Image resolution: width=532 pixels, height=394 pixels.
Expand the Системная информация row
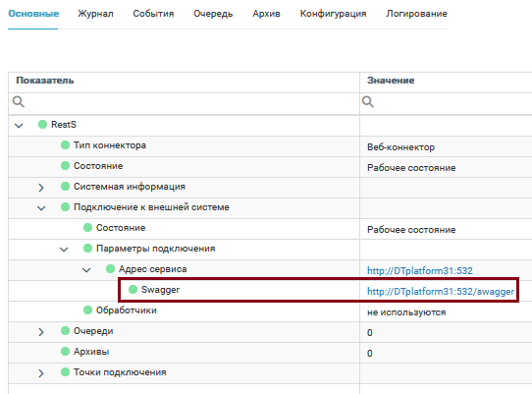(41, 187)
